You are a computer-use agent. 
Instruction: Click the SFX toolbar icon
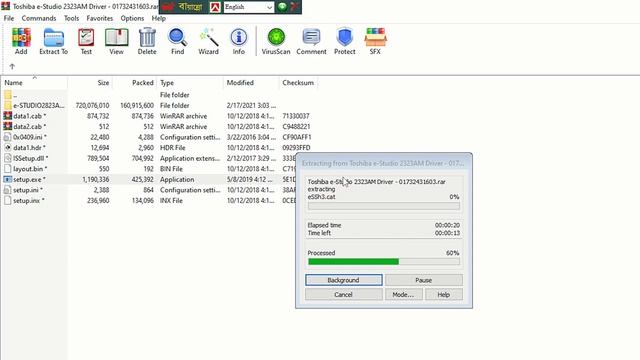[375, 41]
